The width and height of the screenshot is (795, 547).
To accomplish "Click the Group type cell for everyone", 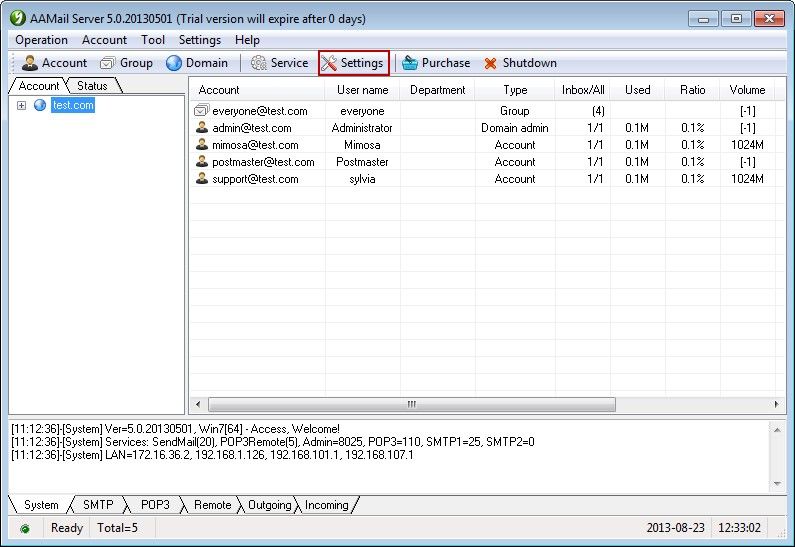I will click(515, 111).
